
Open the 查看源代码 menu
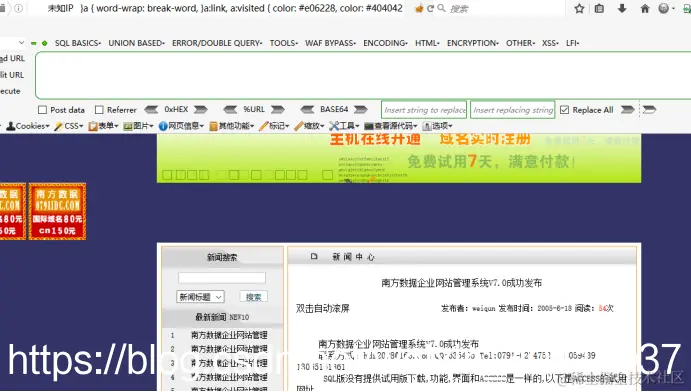(390, 126)
